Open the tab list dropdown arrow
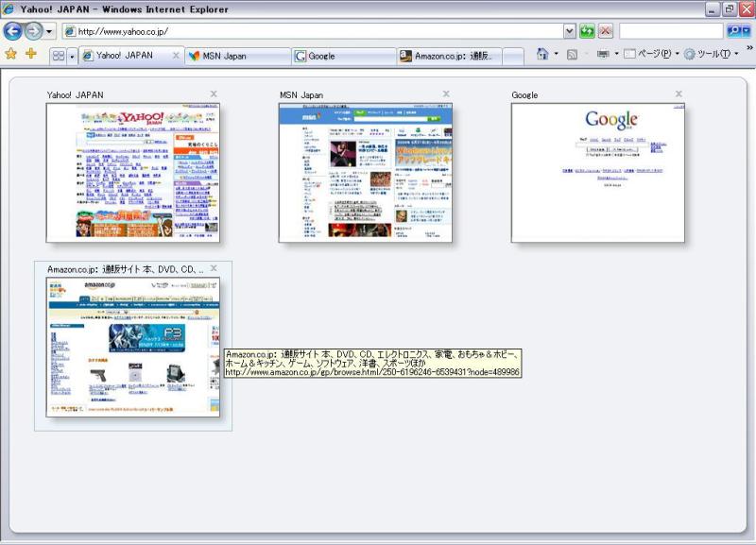The image size is (756, 545). (72, 57)
